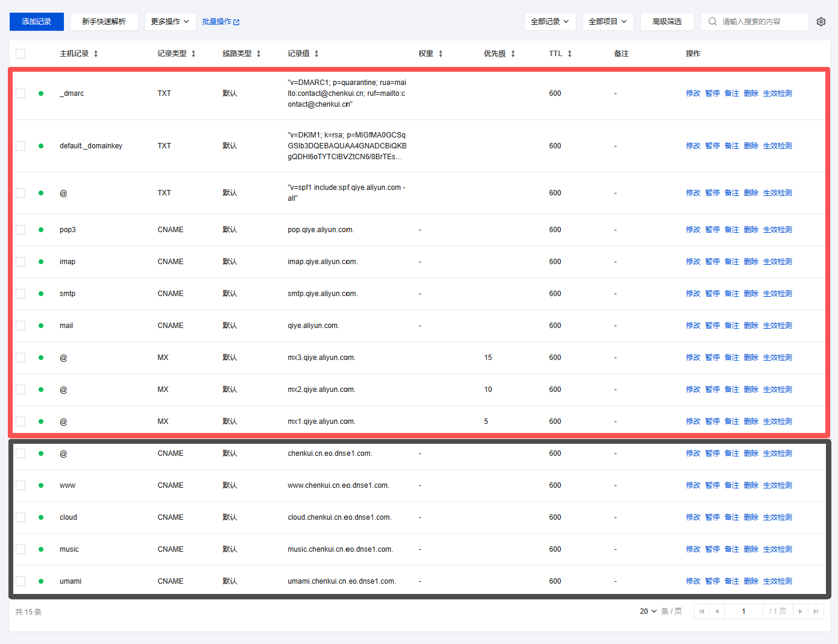Click the sort icon beside 主机记录 header
This screenshot has width=838, height=644.
click(96, 54)
